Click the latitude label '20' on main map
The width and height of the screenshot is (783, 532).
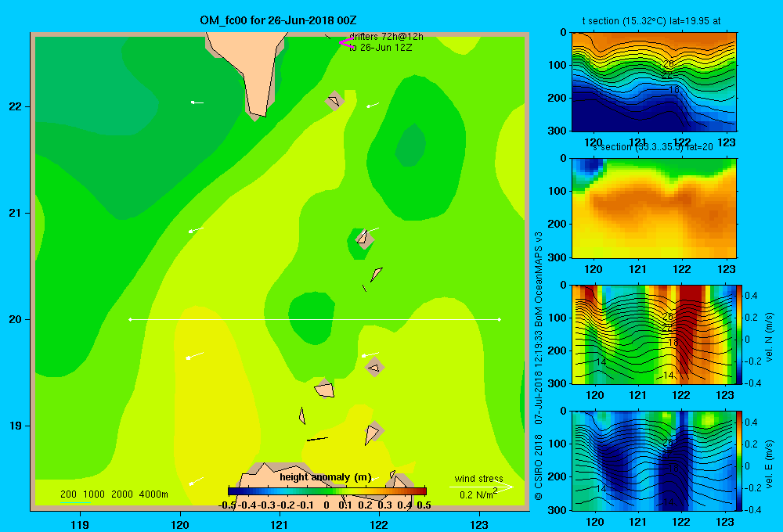[x=16, y=319]
